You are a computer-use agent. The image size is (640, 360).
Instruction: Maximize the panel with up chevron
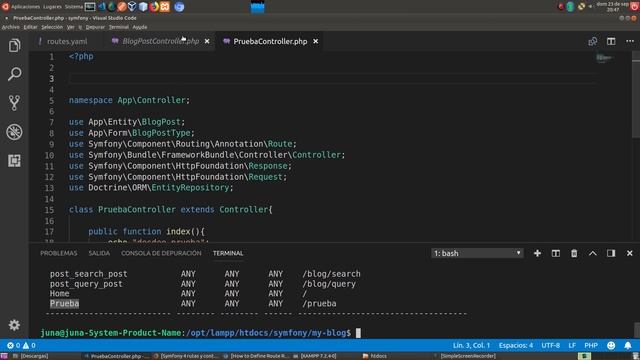click(593, 253)
